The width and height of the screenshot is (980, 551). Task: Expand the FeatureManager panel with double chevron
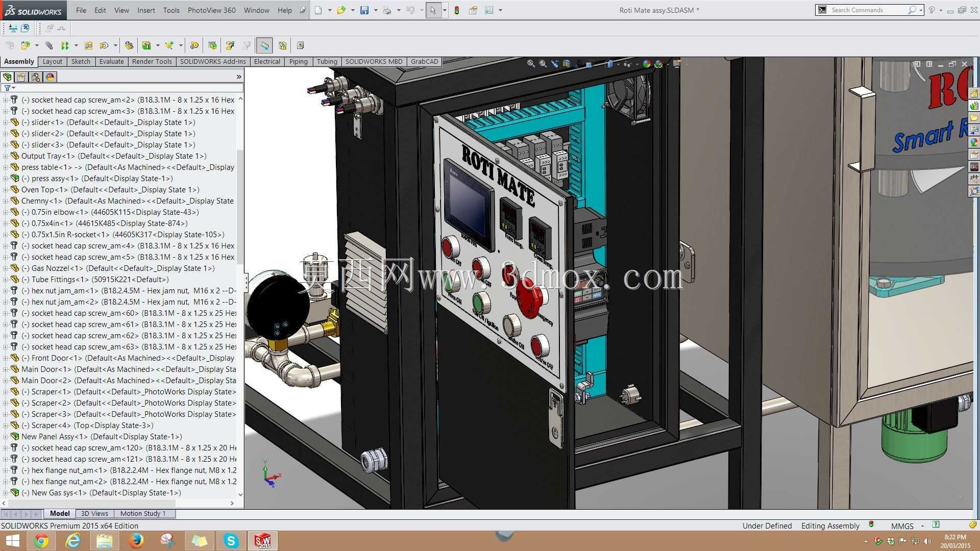pyautogui.click(x=238, y=77)
